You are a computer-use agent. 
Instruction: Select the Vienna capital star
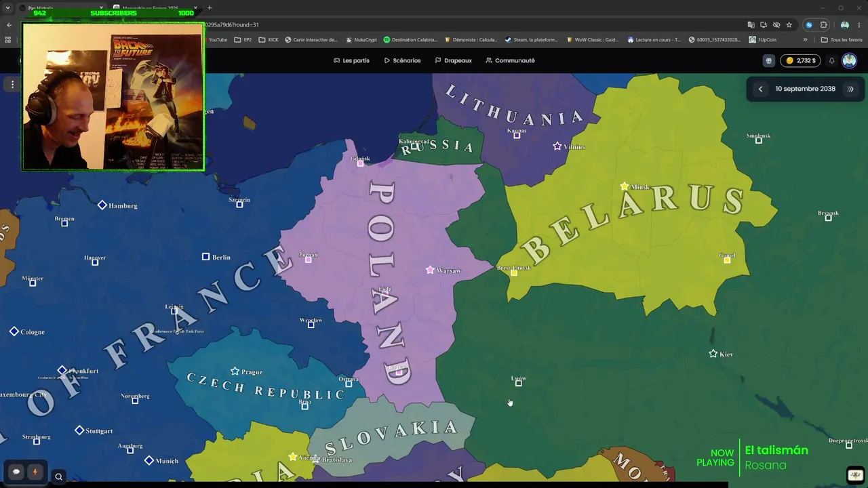coord(293,457)
